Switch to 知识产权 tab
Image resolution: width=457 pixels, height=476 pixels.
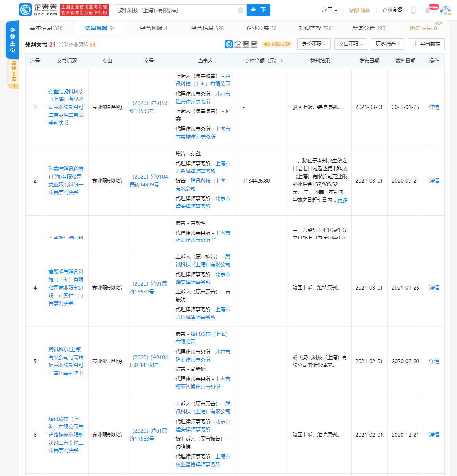(x=315, y=28)
